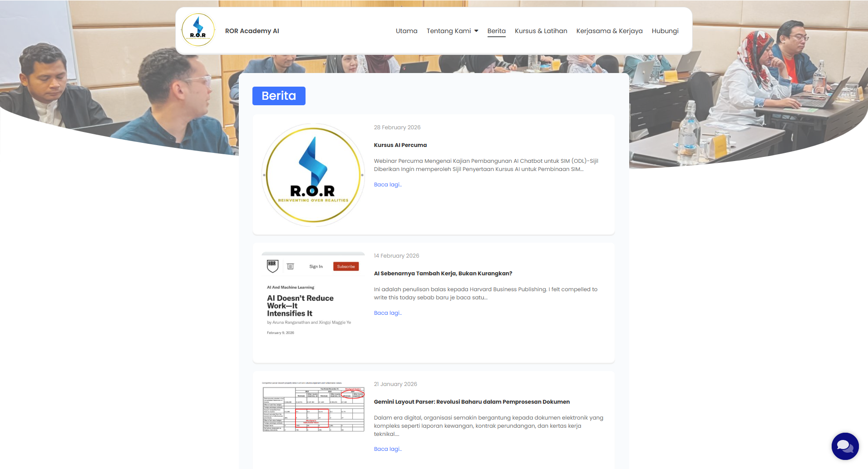The image size is (868, 469).
Task: Open the Kursus AI Percuma article title
Action: (400, 145)
